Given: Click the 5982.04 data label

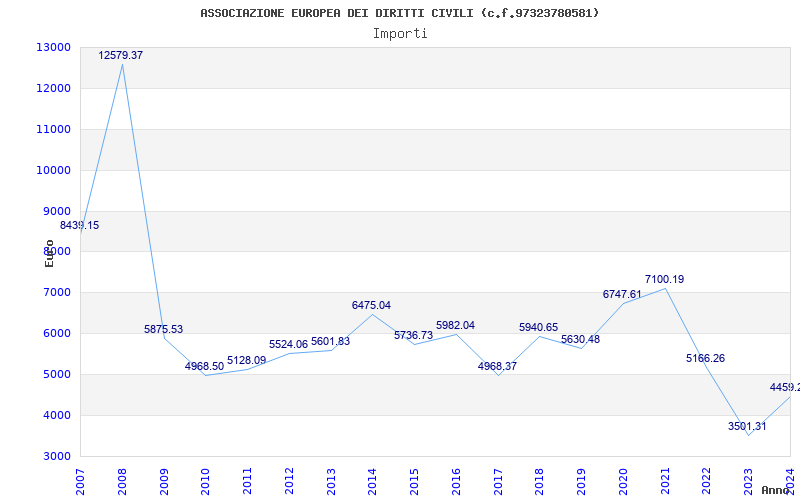Looking at the screenshot, I should (455, 326).
